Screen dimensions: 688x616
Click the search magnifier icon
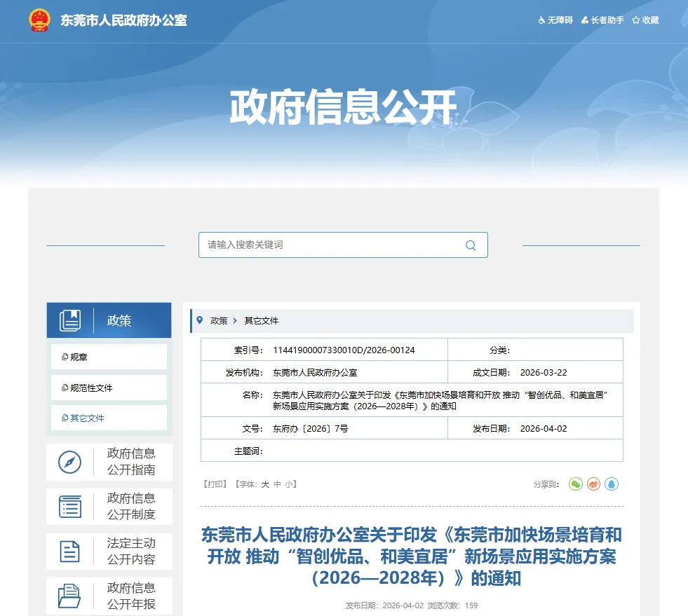point(470,245)
